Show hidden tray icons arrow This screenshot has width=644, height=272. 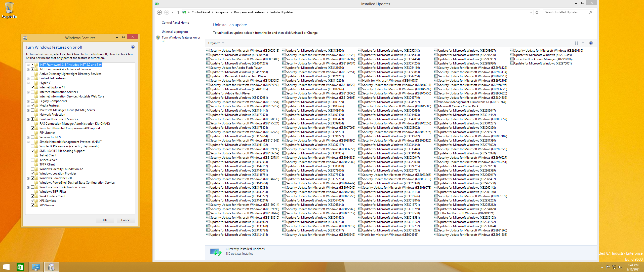[x=602, y=267]
